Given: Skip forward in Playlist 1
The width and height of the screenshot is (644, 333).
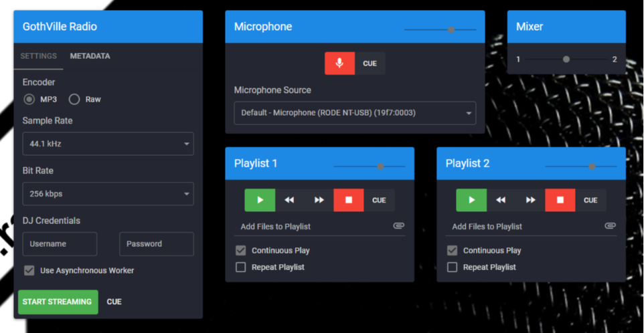Looking at the screenshot, I should point(319,200).
